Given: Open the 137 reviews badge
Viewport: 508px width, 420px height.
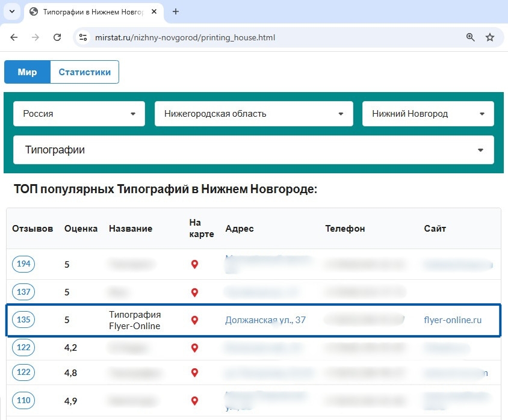Looking at the screenshot, I should (x=23, y=292).
